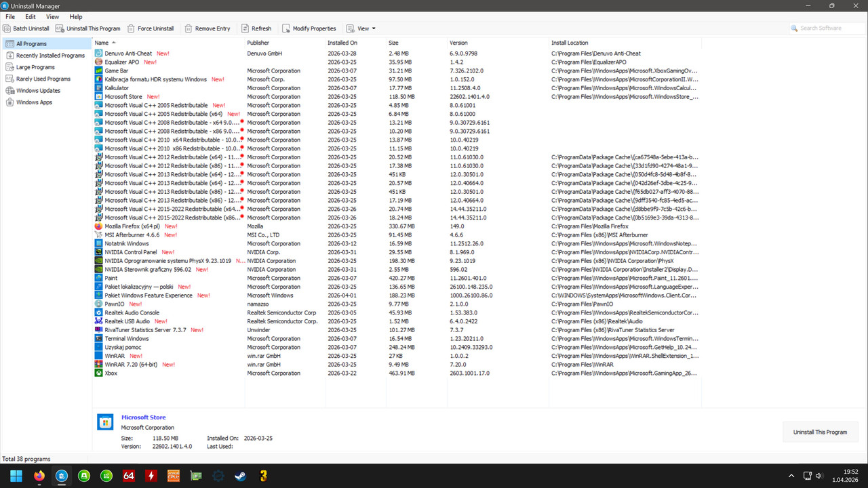Click Uninstall This Program button in details pane
The width and height of the screenshot is (868, 488).
(x=820, y=432)
